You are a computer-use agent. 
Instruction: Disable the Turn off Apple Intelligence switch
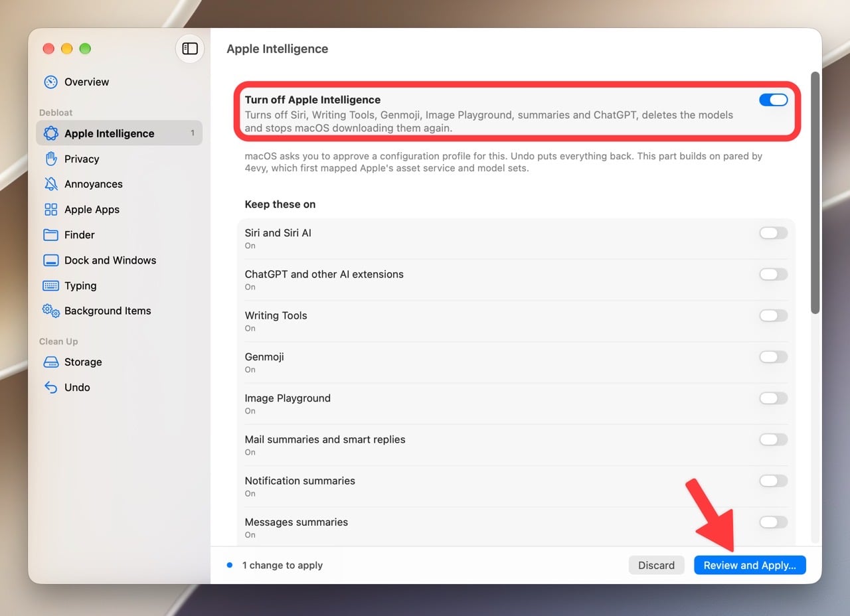pos(774,100)
